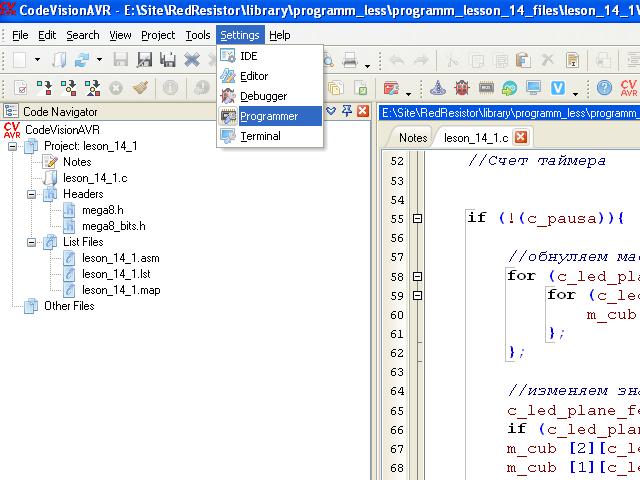640x480 pixels.
Task: Click the copy stacked pages icon
Action: 336,88
